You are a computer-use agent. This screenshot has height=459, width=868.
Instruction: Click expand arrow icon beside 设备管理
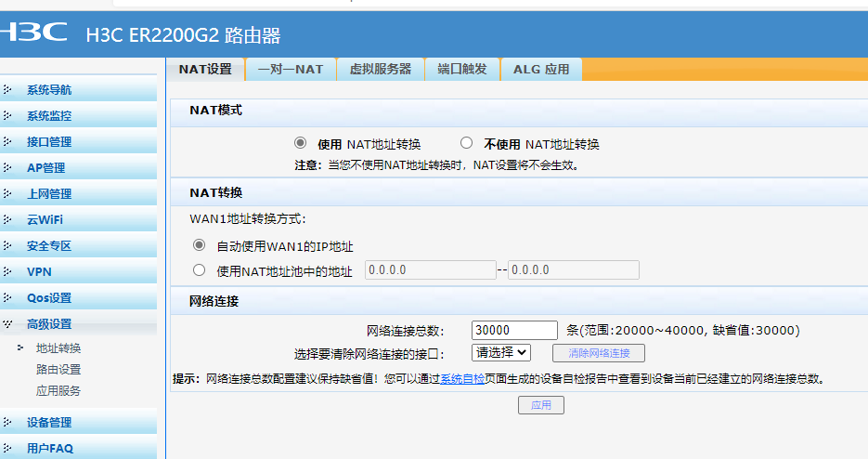coord(7,422)
